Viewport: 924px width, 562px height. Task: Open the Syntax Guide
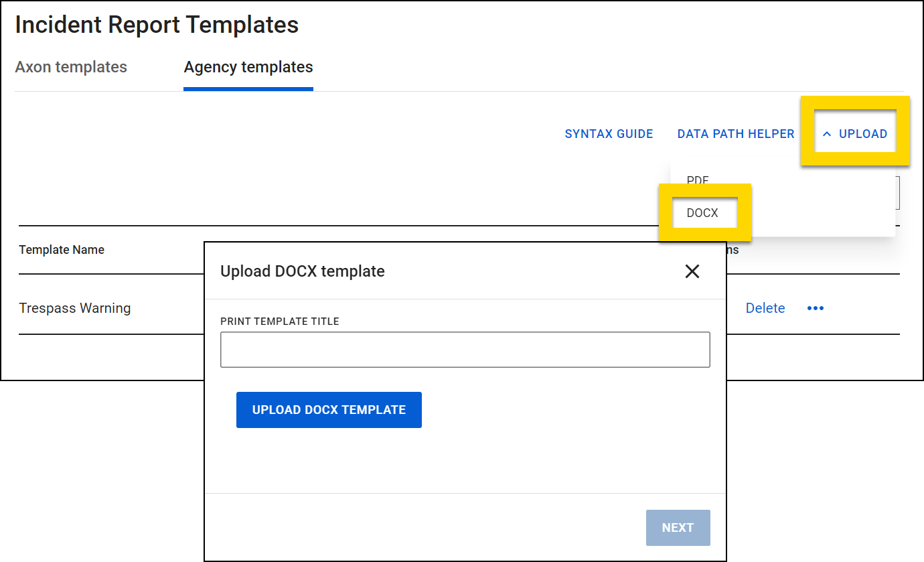tap(609, 133)
